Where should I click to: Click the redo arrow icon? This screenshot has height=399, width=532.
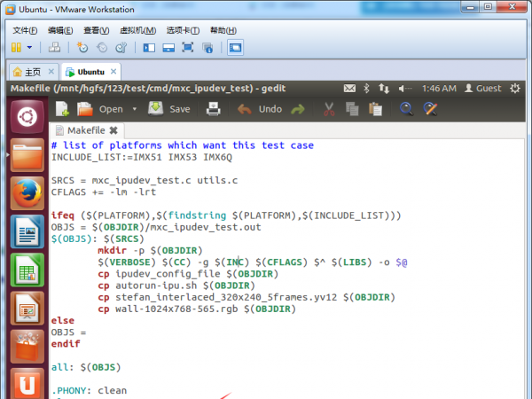pos(298,109)
